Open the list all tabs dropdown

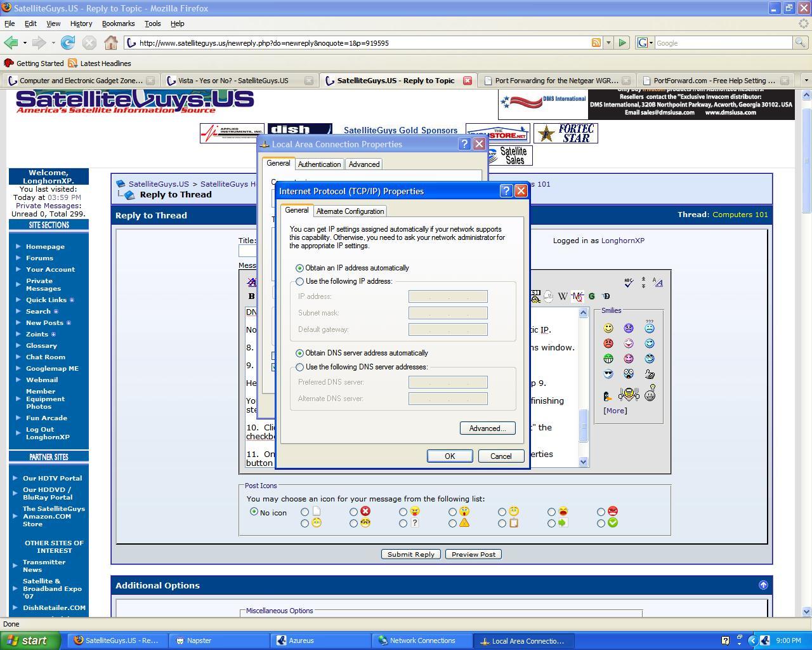tap(806, 81)
